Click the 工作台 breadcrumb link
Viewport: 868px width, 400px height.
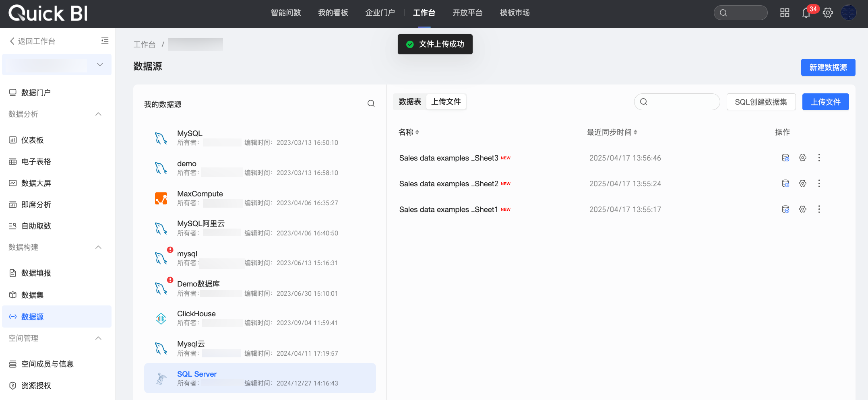coord(145,44)
